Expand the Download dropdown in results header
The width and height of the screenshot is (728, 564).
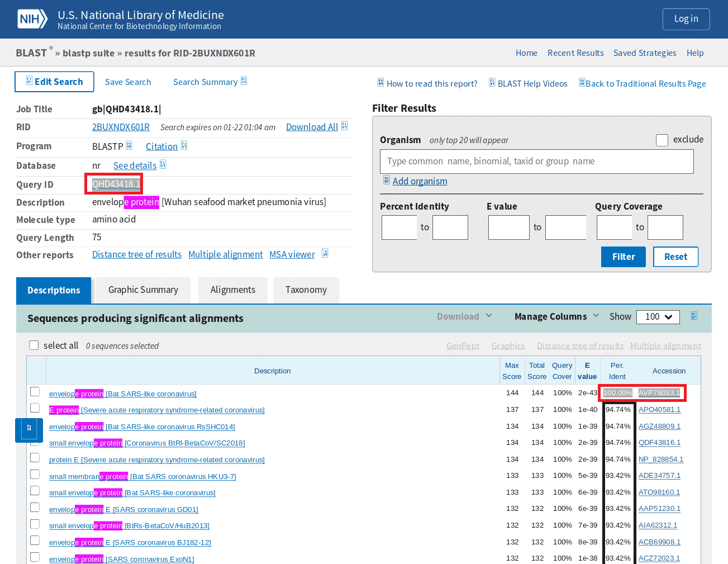coord(464,316)
